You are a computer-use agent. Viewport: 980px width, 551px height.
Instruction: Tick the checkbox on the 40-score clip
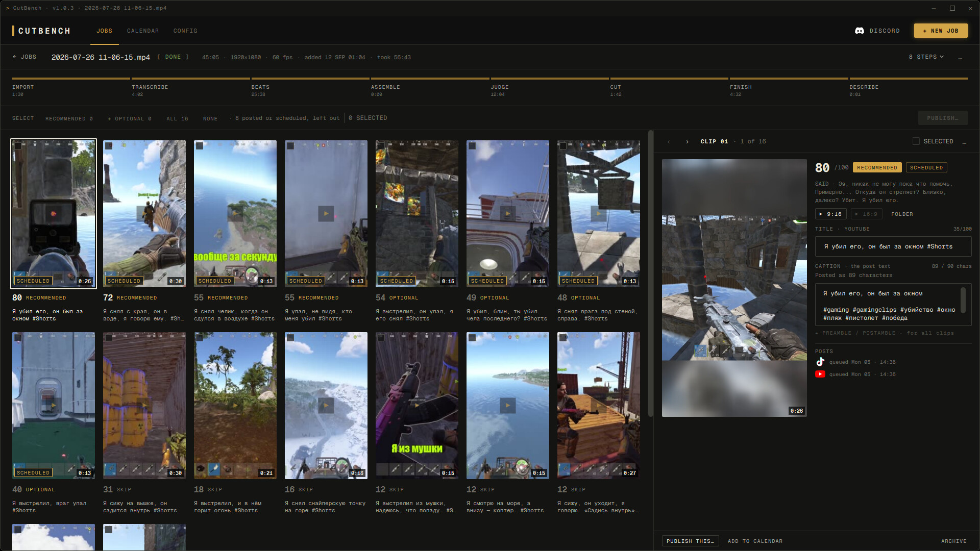(18, 338)
